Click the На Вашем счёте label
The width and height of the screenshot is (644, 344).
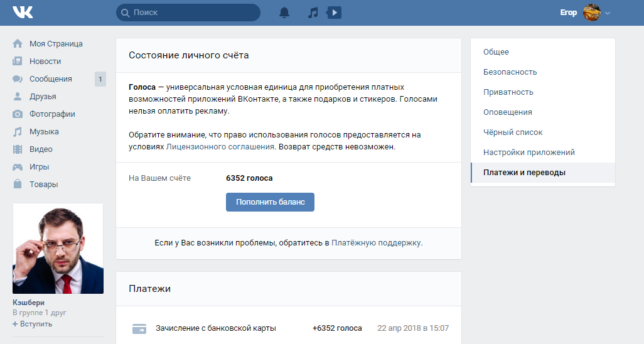160,178
